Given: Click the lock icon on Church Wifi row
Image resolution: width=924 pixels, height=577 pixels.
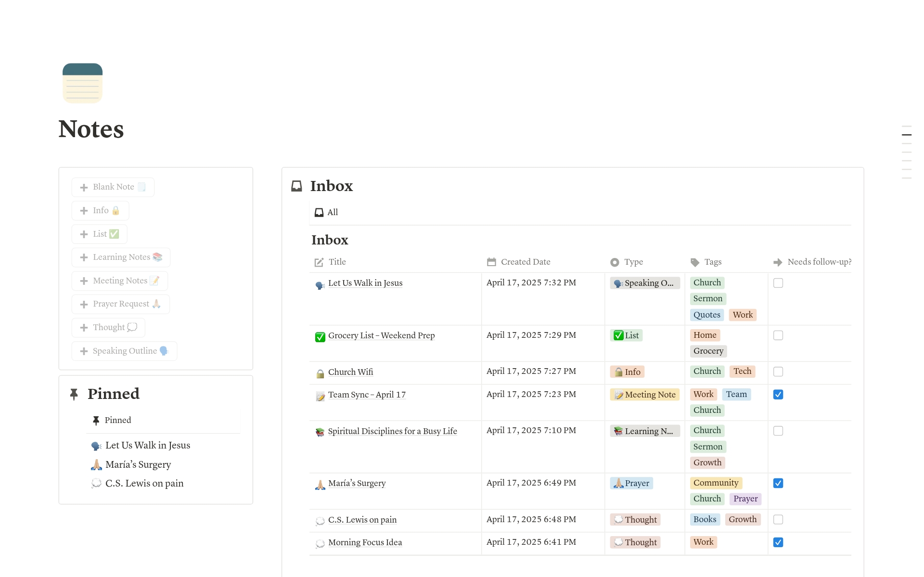Looking at the screenshot, I should coord(320,373).
